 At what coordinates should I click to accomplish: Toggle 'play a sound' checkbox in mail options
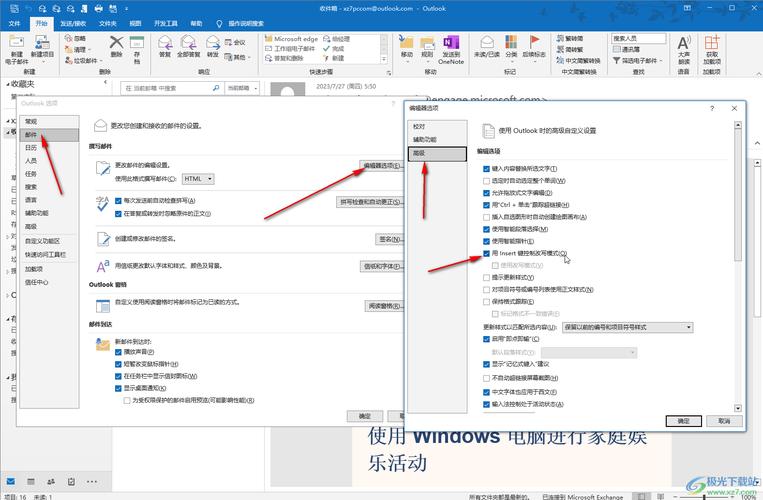[118, 352]
